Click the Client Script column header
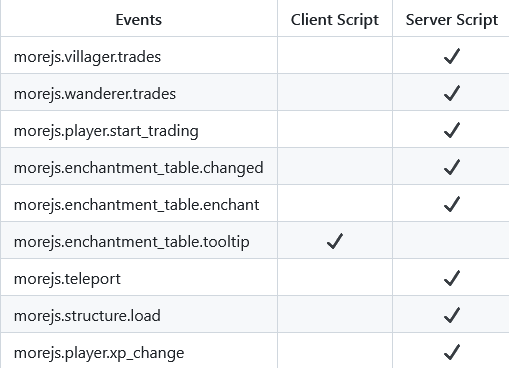 pyautogui.click(x=335, y=20)
